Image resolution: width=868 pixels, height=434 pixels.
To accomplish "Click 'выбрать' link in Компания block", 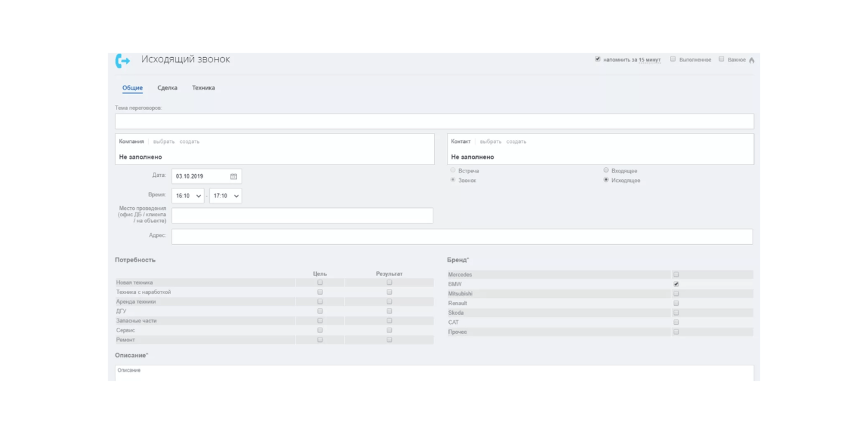I will click(x=164, y=141).
